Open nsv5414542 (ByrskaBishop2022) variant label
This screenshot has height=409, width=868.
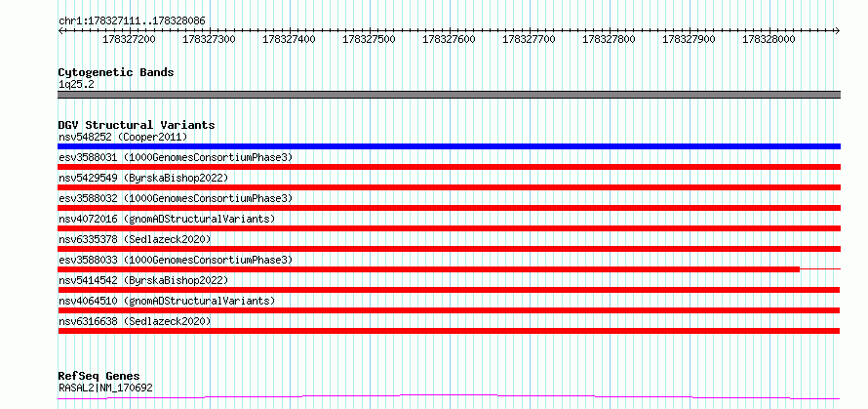[143, 280]
